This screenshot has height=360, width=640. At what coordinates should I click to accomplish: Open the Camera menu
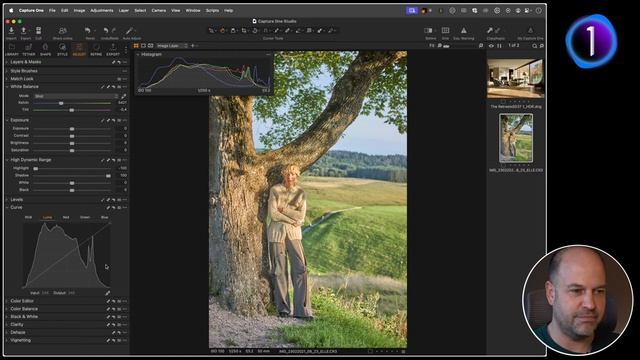tap(159, 11)
